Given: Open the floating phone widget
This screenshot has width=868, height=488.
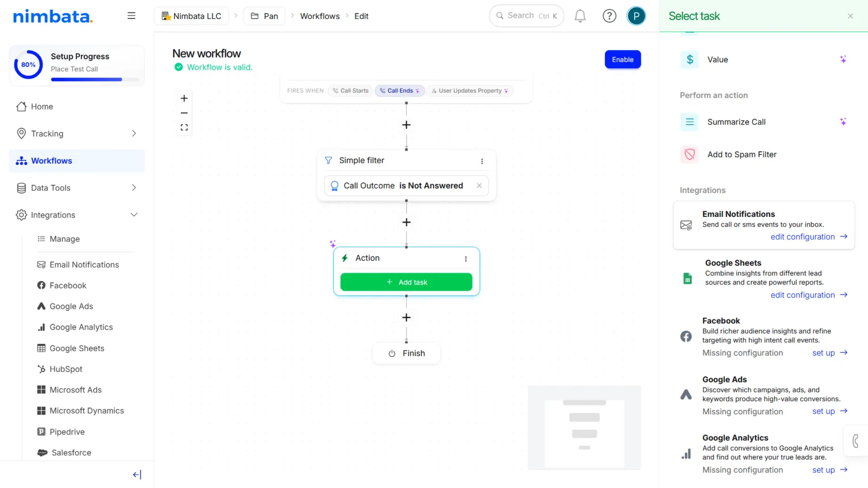Looking at the screenshot, I should (x=856, y=441).
